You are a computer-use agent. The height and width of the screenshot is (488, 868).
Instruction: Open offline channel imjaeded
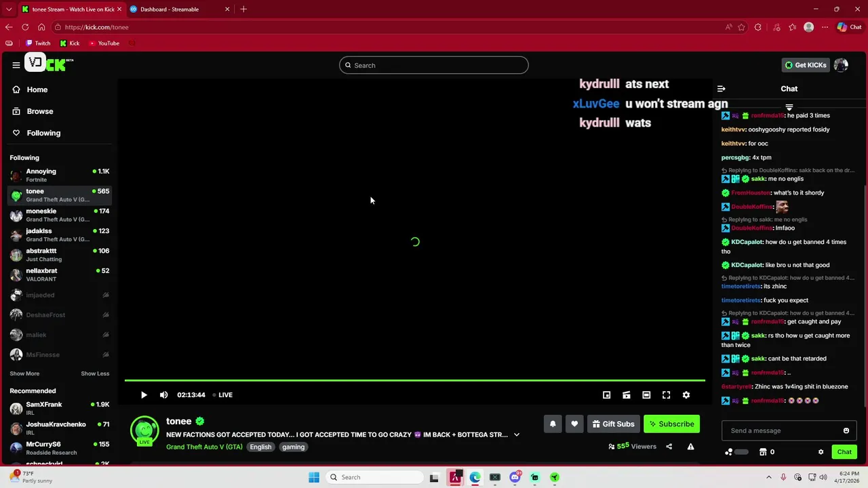(59, 295)
